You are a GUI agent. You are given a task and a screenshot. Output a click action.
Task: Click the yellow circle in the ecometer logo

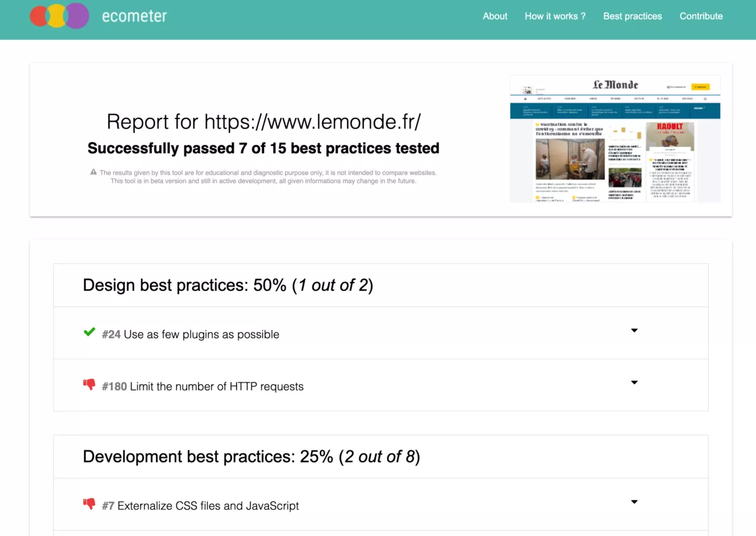(x=57, y=16)
